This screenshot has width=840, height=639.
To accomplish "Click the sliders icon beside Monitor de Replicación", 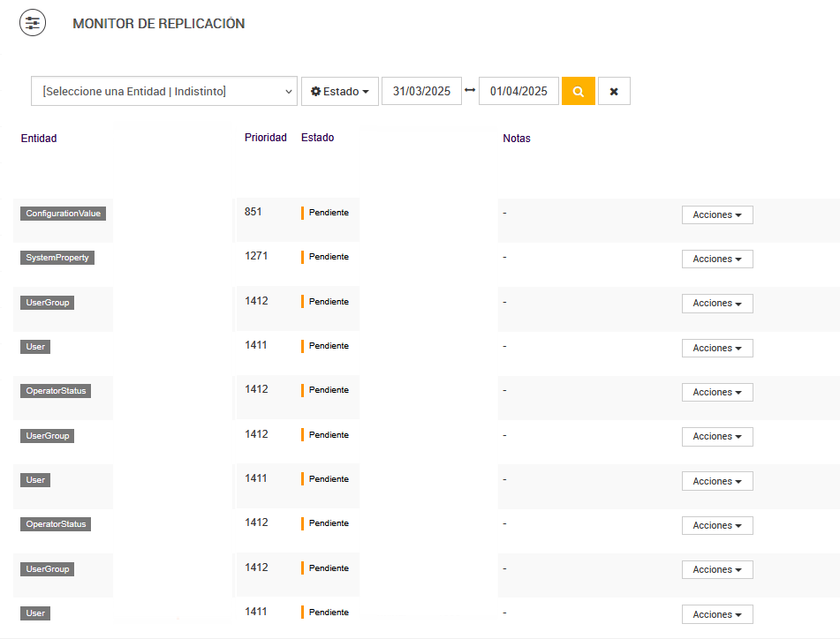I will pos(33,24).
